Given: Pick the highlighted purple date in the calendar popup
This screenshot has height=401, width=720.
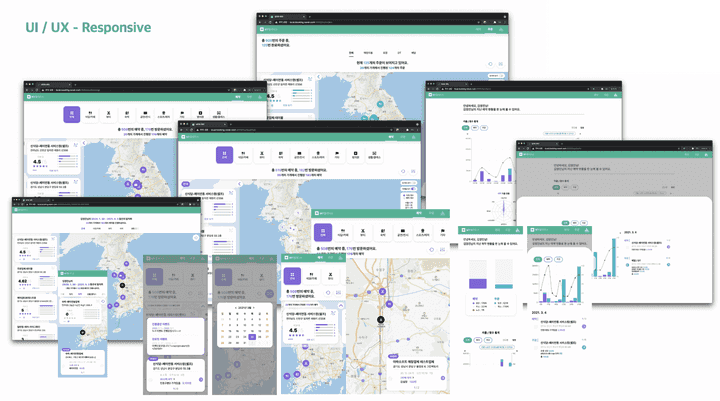Looking at the screenshot, I should coord(252,337).
